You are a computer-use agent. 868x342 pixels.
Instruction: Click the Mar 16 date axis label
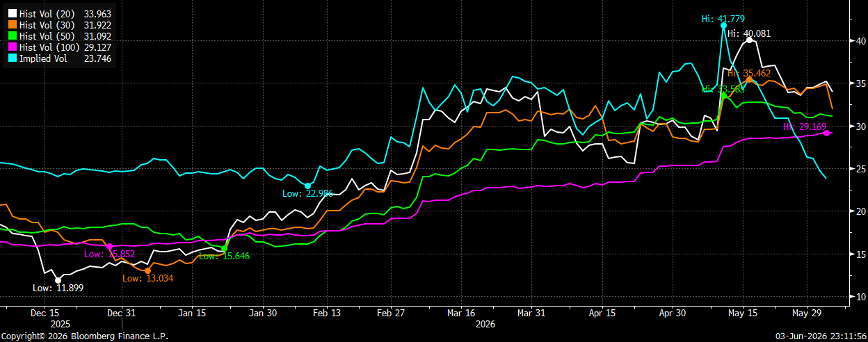tap(462, 313)
